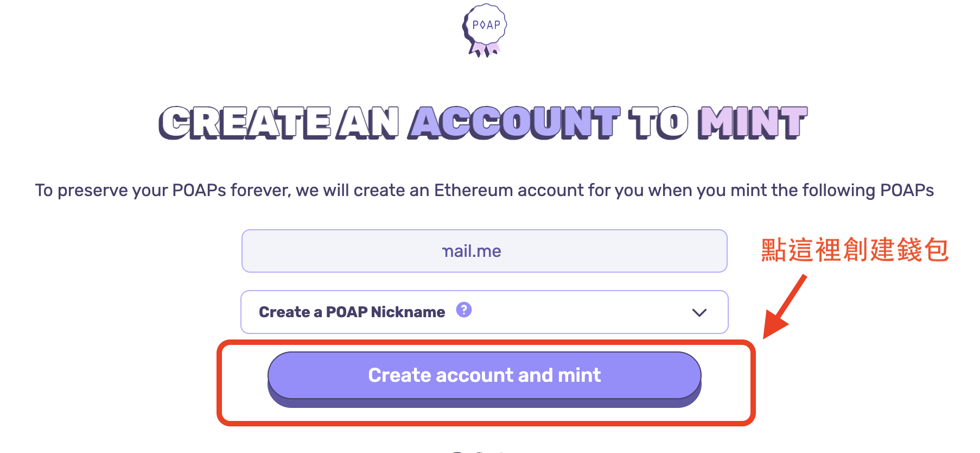Click the word TO in the heading

(658, 123)
